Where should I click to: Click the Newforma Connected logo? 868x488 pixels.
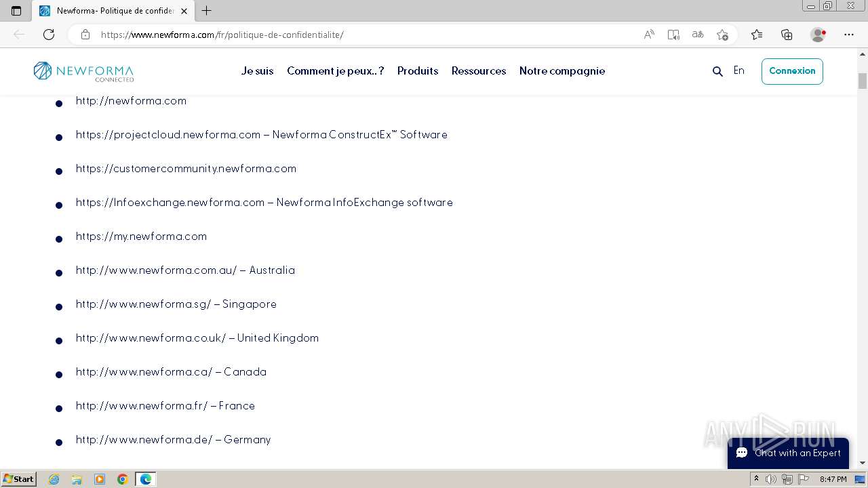click(83, 71)
